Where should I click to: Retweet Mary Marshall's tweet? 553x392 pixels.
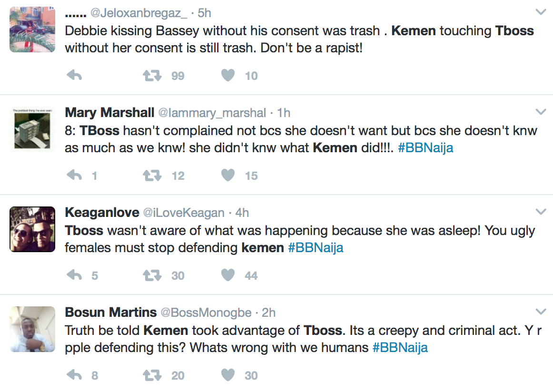(x=152, y=176)
